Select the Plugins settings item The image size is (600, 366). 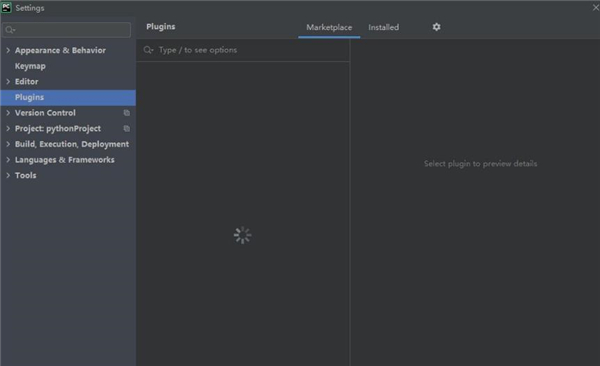click(x=68, y=97)
